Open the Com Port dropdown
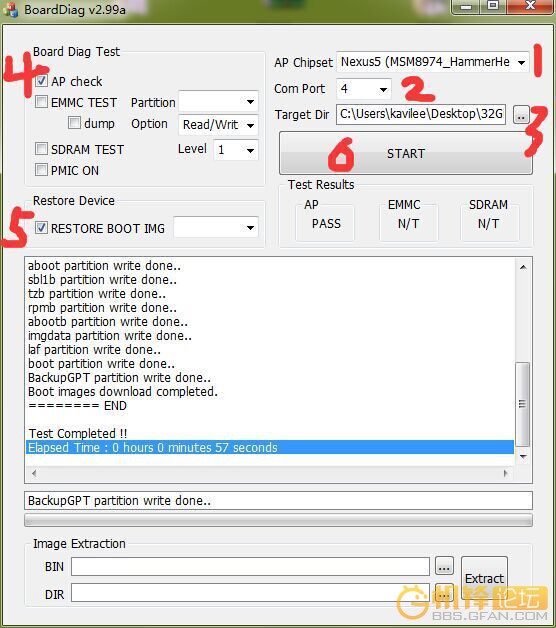This screenshot has width=556, height=628. [364, 89]
